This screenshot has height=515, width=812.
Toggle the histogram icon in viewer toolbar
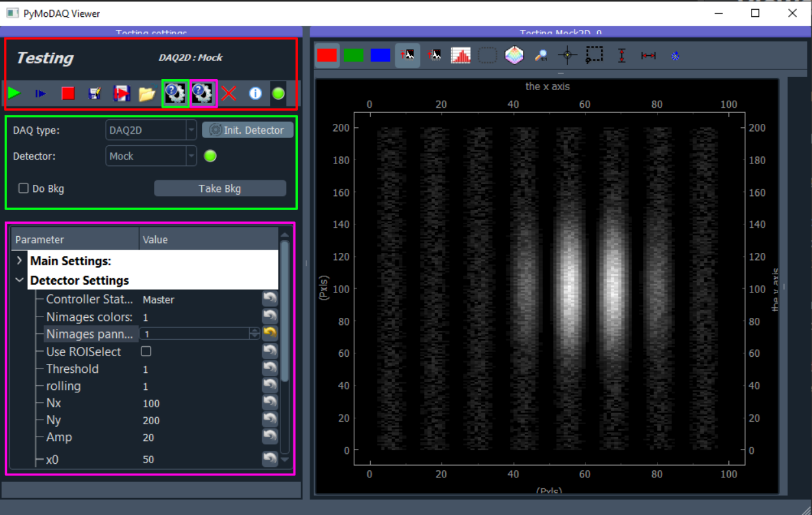tap(461, 56)
